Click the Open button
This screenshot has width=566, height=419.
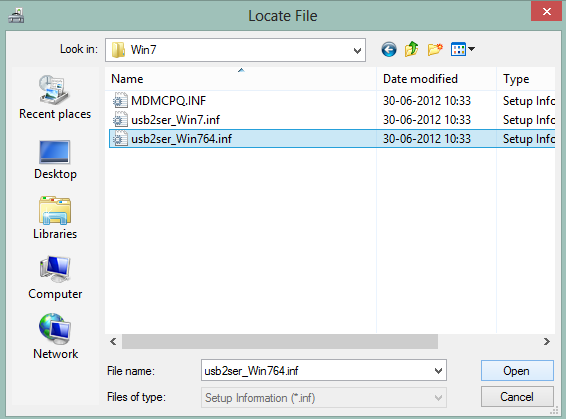517,371
